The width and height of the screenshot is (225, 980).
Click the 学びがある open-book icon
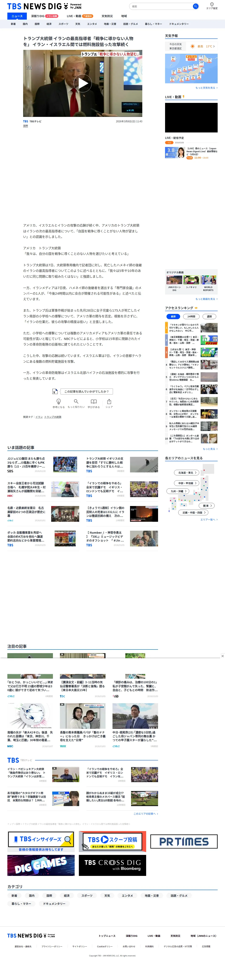point(94,401)
